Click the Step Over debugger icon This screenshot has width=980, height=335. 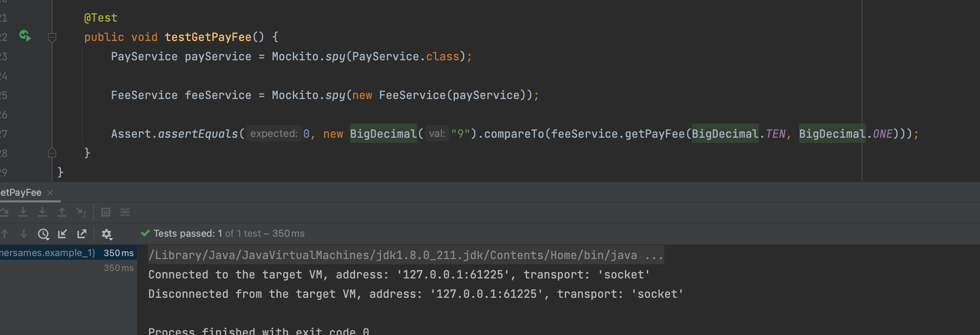4,212
